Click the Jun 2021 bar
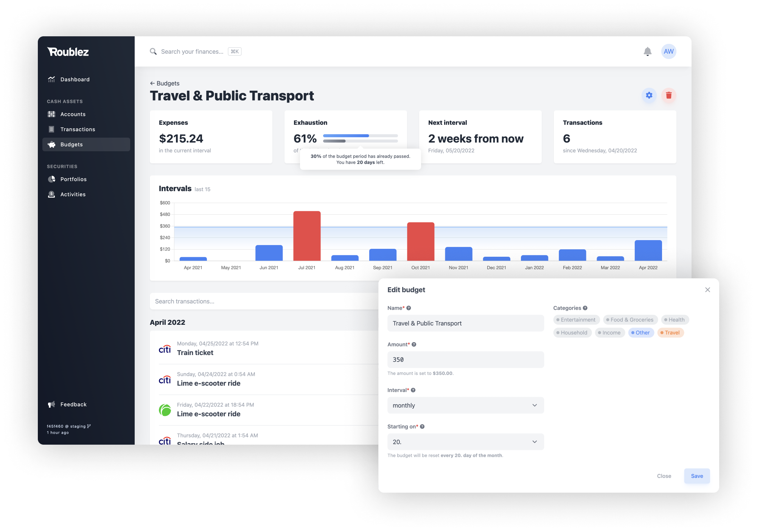The width and height of the screenshot is (757, 532). [269, 253]
